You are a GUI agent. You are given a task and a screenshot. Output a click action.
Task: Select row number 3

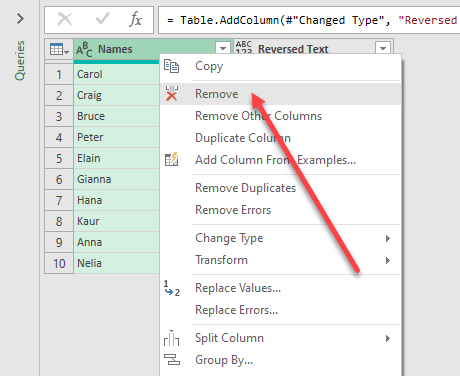59,116
